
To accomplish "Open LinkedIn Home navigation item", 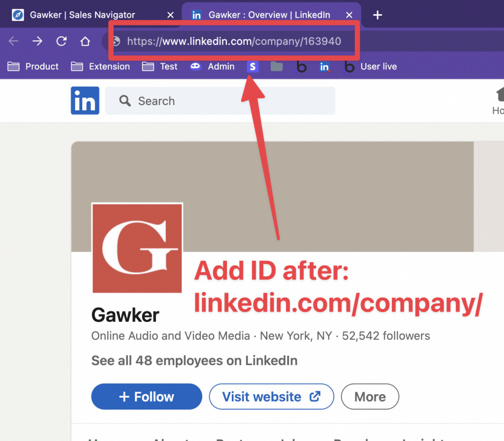I will coord(499,101).
